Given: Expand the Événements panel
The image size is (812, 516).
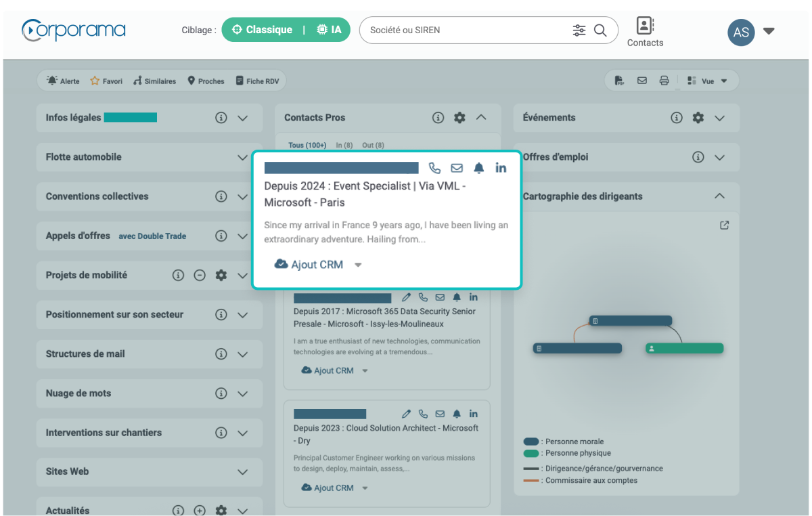Looking at the screenshot, I should [x=720, y=118].
